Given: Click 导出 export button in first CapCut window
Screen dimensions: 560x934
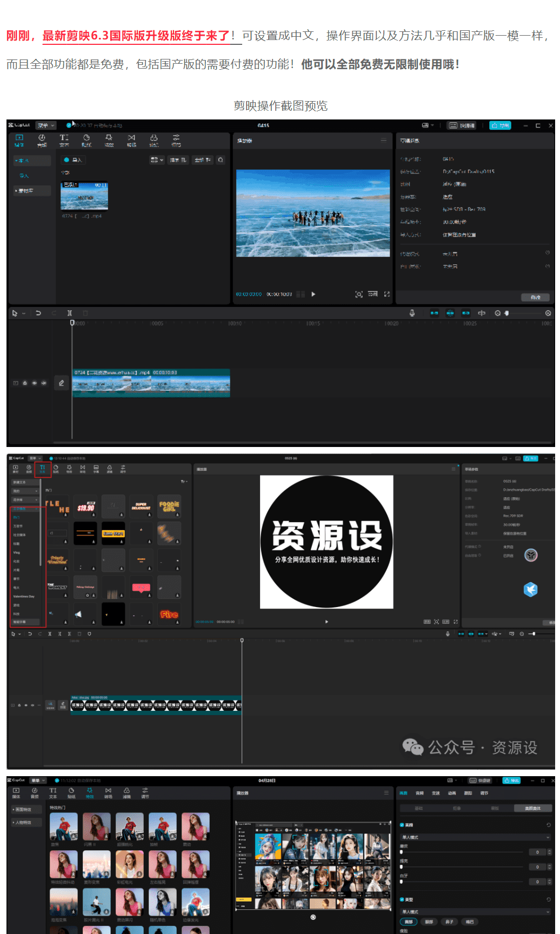Looking at the screenshot, I should tap(500, 125).
